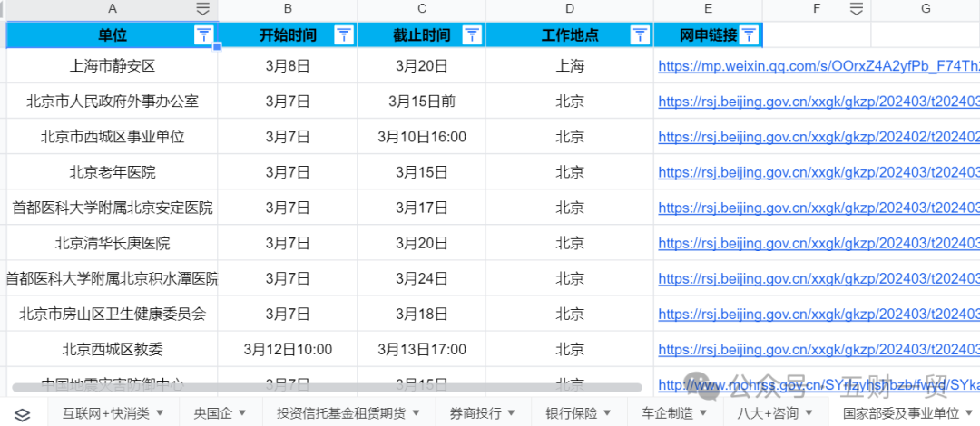The height and width of the screenshot is (426, 980).
Task: Open 八大+咨询 tab menu arrow
Action: pyautogui.click(x=808, y=413)
